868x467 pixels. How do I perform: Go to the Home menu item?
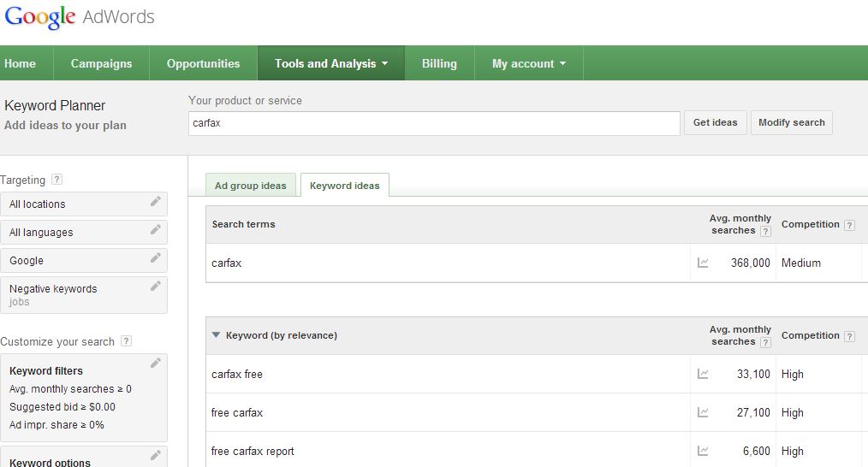coord(20,63)
